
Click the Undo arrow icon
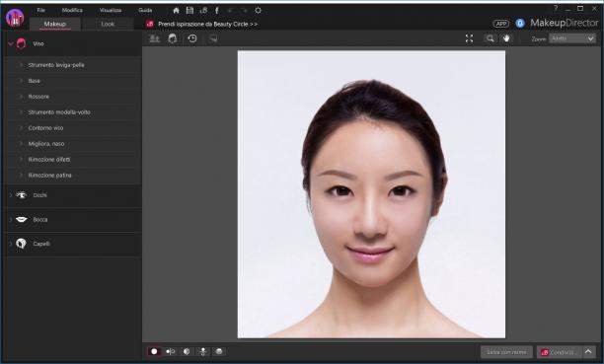(x=230, y=11)
